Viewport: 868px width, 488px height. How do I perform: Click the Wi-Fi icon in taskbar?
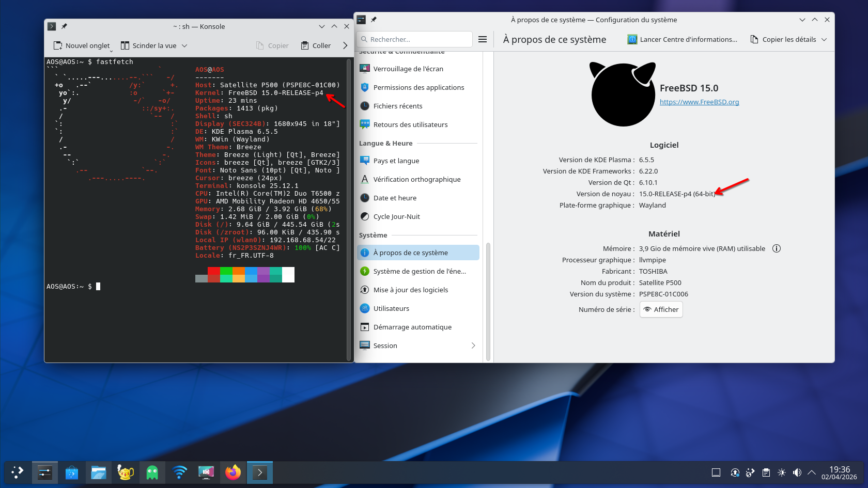[179, 473]
